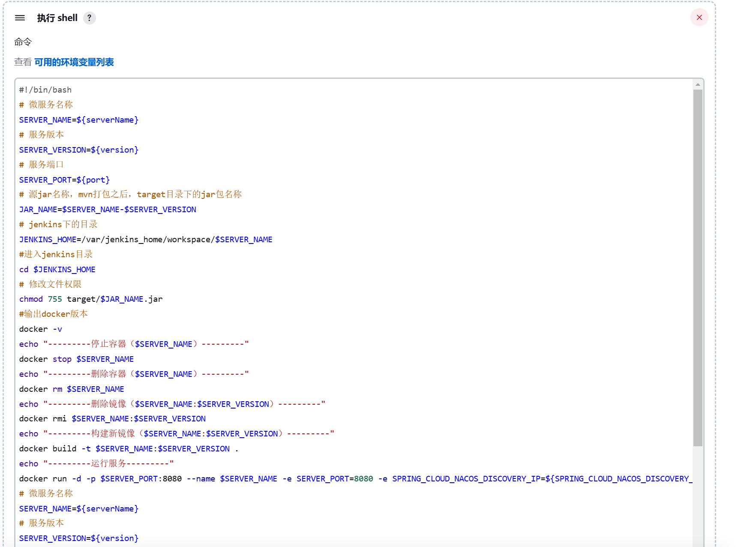Click the 'docker build -t' line
Image resolution: width=756 pixels, height=547 pixels.
pyautogui.click(x=129, y=449)
